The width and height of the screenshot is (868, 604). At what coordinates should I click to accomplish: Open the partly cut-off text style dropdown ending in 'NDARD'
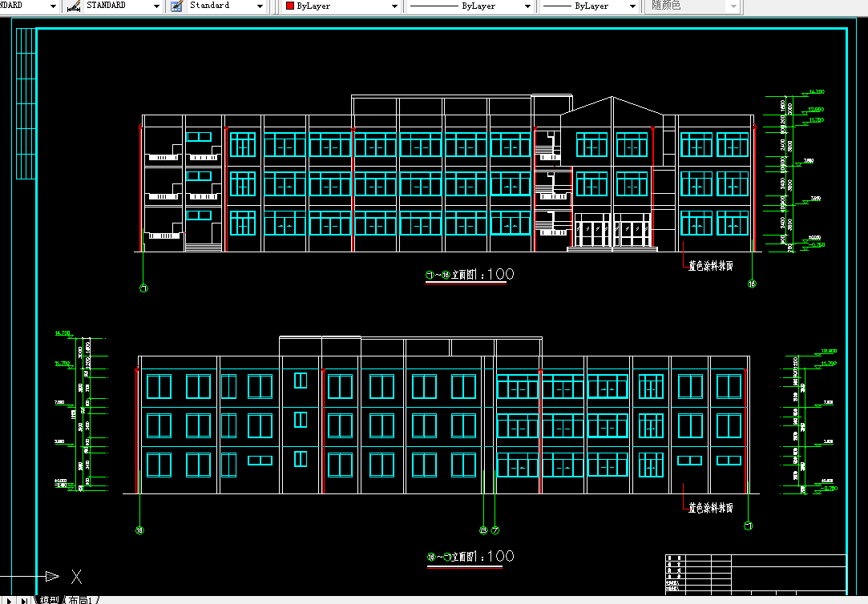click(x=29, y=6)
